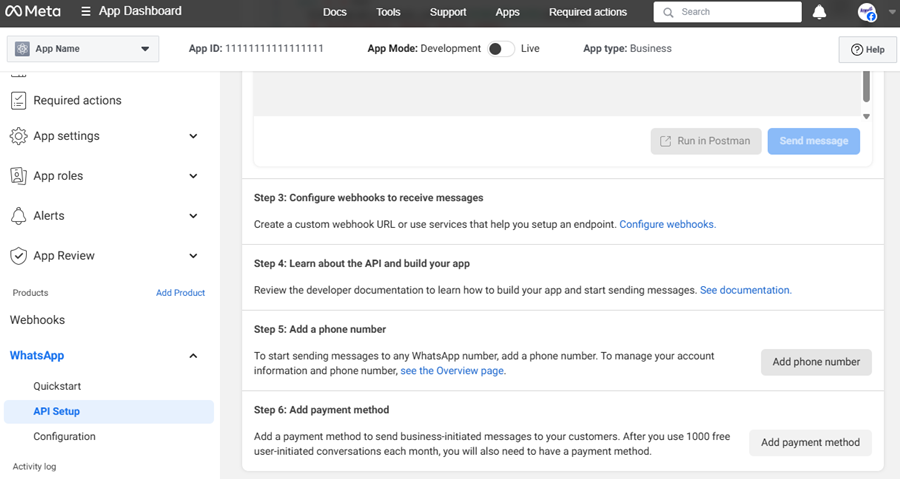Image resolution: width=900 pixels, height=479 pixels.
Task: Open the hamburger menu beside App Dashboard
Action: tap(86, 11)
